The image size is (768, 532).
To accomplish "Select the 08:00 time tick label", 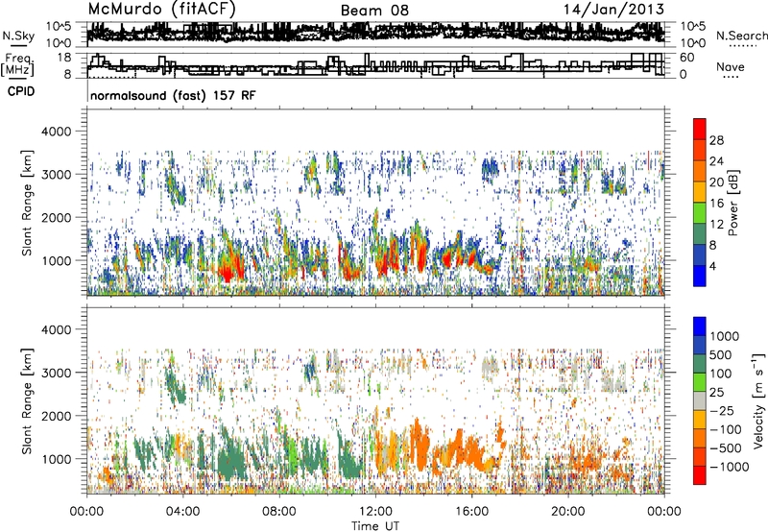I will 279,512.
